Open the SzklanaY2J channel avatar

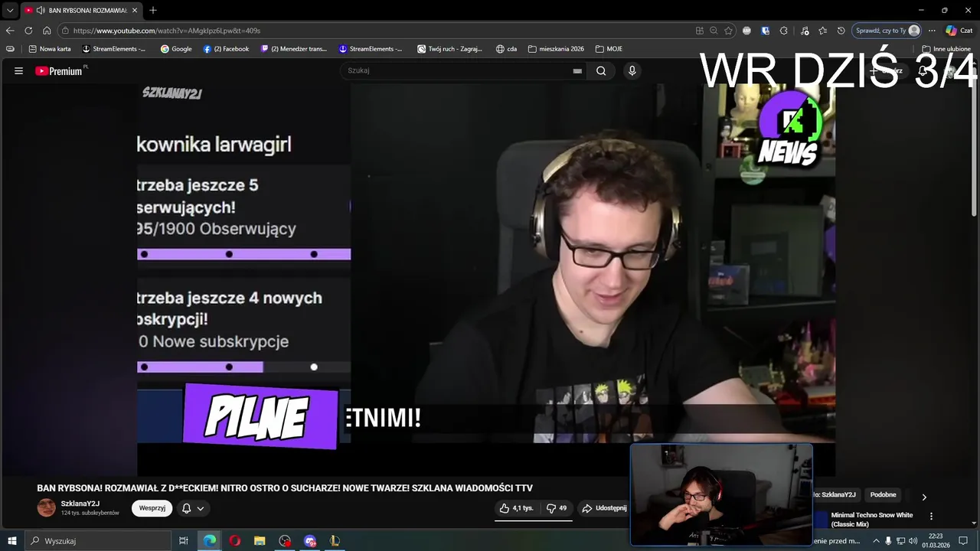(x=47, y=507)
